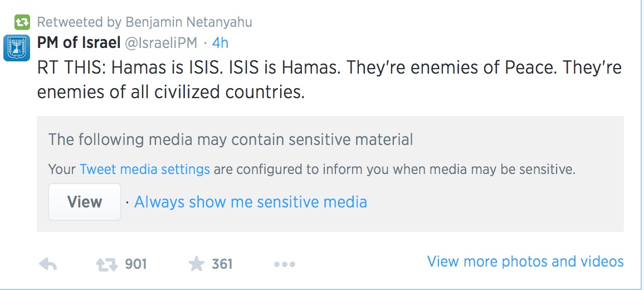644x290 pixels.
Task: Open the PM of Israel avatar
Action: tap(17, 47)
